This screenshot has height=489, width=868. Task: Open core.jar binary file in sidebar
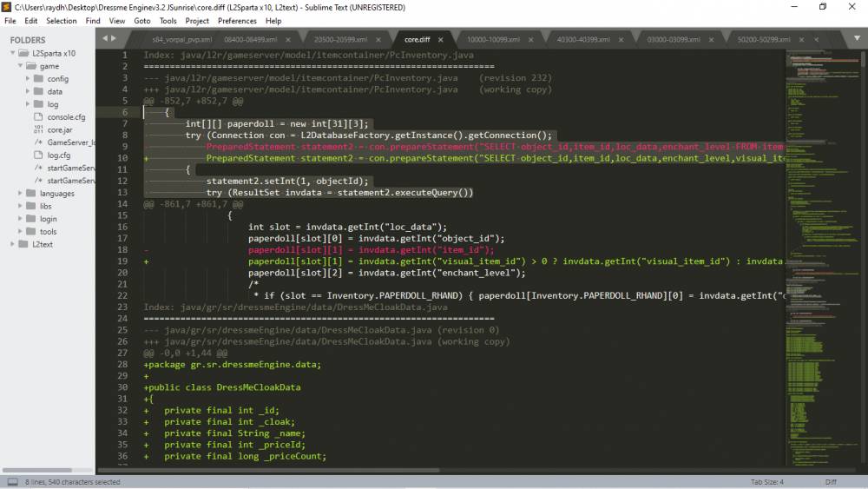point(59,129)
